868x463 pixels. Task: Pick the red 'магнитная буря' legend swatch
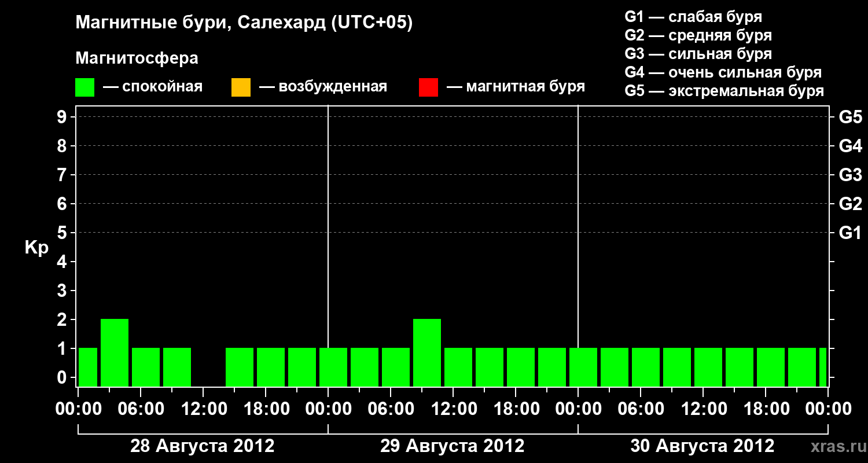click(428, 87)
